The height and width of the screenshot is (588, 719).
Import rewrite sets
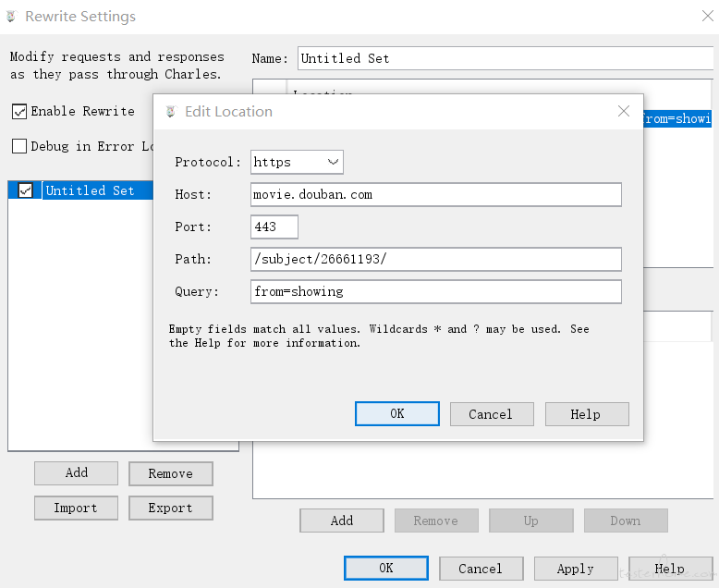pyautogui.click(x=76, y=508)
